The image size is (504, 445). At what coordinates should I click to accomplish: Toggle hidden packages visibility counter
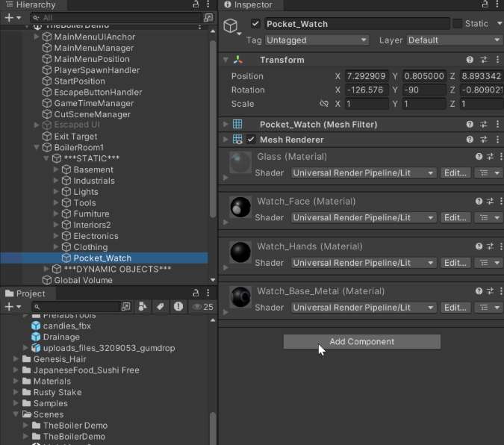click(x=202, y=307)
